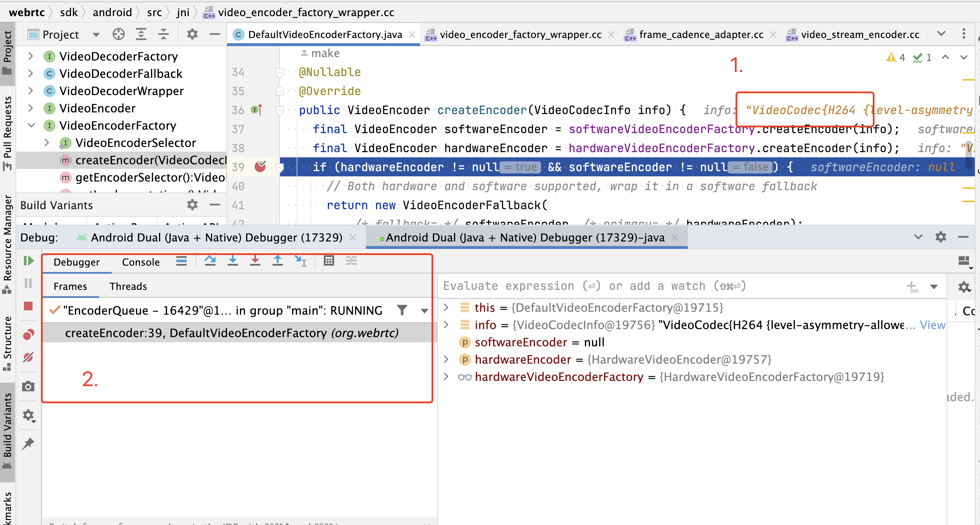This screenshot has width=980, height=525.
Task: Open editor tabs three-dot menu
Action: (964, 33)
